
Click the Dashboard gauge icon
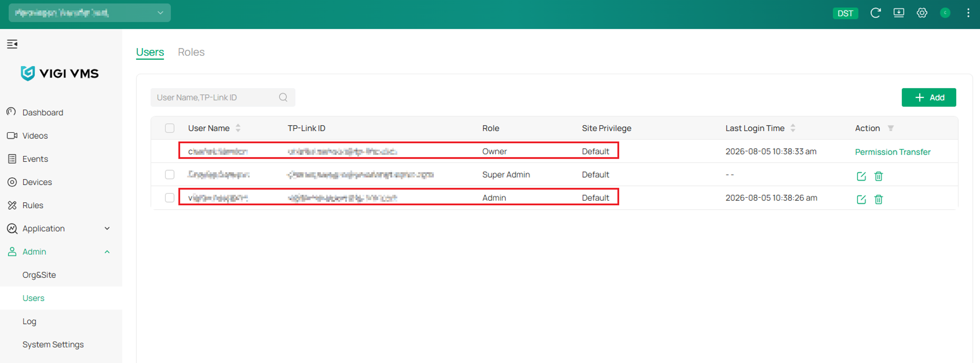point(11,112)
